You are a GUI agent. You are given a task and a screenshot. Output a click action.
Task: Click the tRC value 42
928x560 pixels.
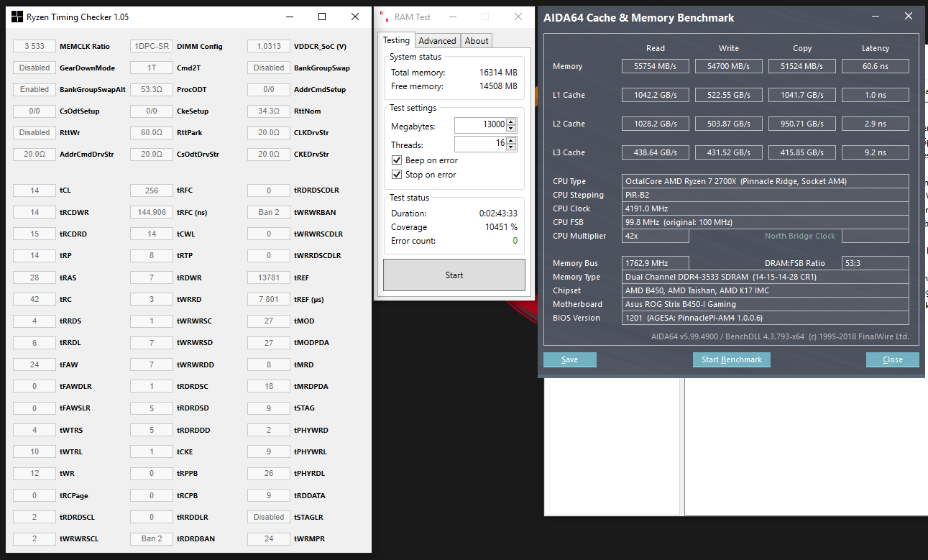35,299
